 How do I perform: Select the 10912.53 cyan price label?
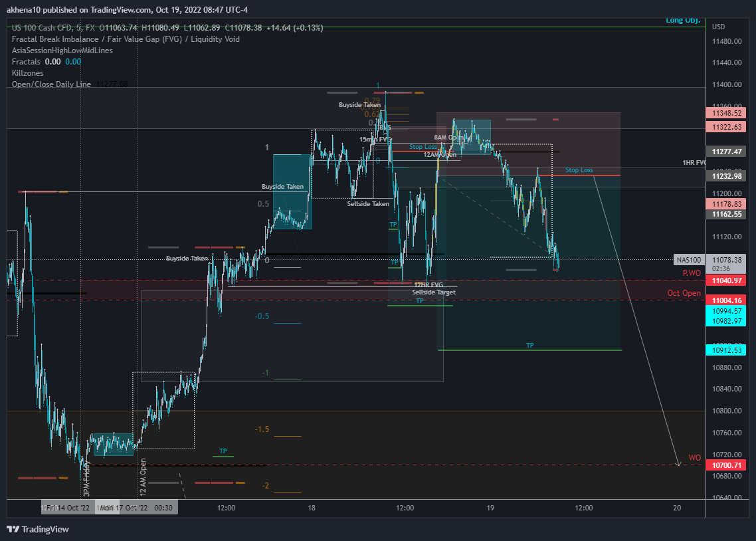point(726,350)
